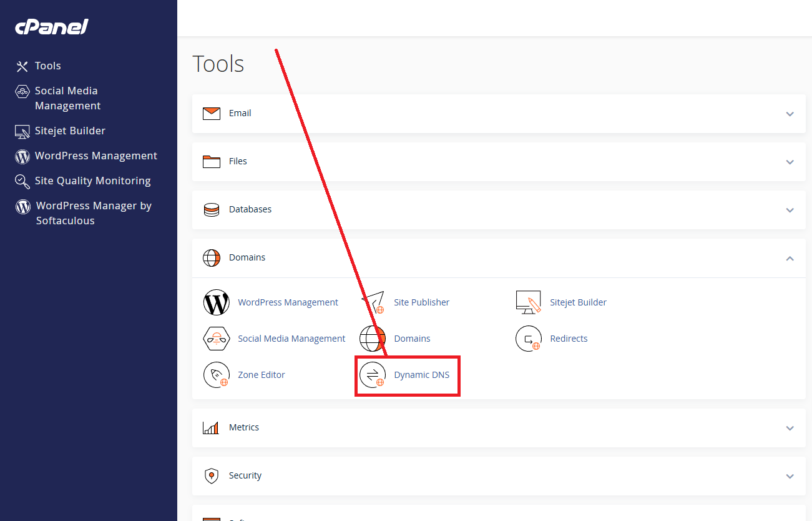Open the Domains tool link
Viewport: 812px width, 521px height.
(412, 339)
